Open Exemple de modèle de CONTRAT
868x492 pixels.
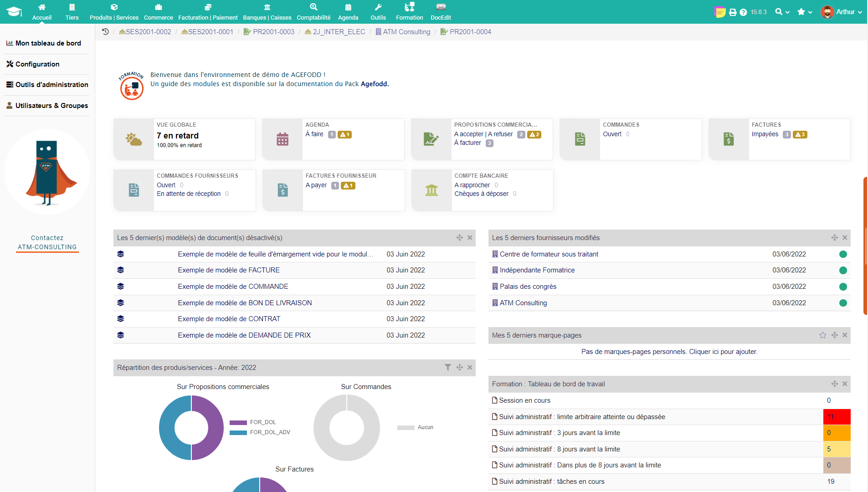(229, 319)
